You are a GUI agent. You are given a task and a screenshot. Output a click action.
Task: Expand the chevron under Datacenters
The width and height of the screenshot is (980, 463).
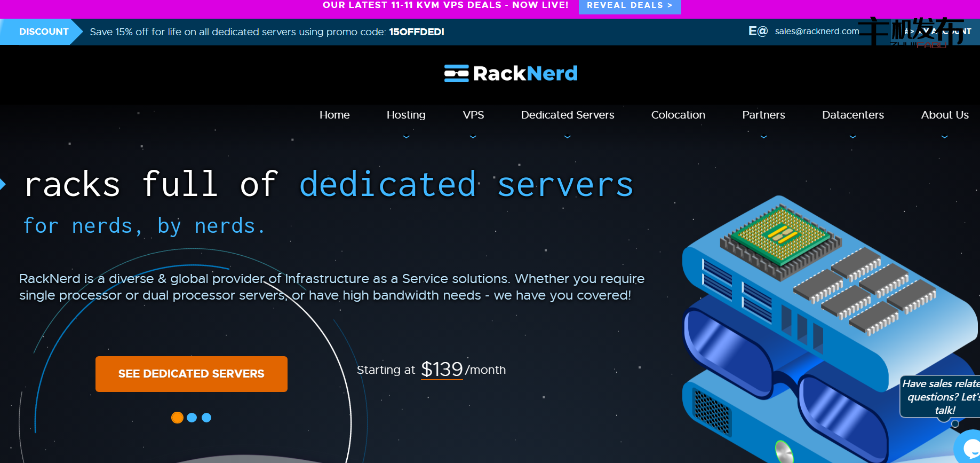[x=853, y=137]
